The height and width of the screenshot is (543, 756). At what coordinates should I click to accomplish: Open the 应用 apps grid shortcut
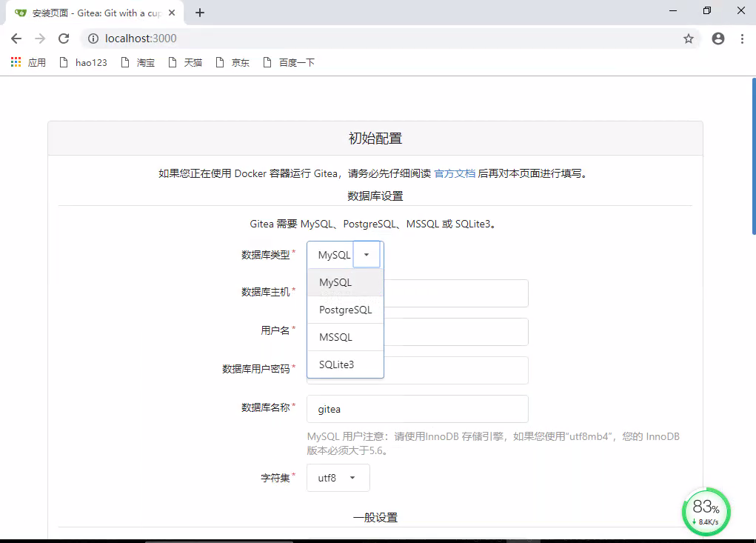[x=28, y=62]
